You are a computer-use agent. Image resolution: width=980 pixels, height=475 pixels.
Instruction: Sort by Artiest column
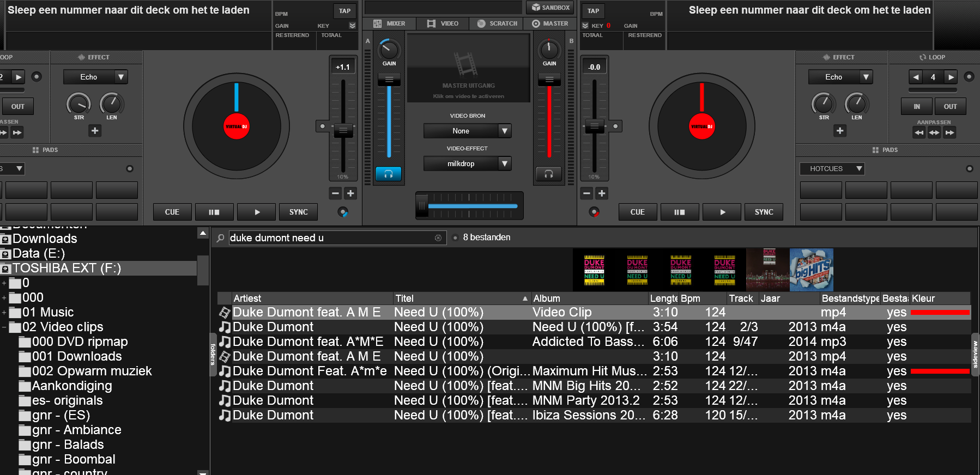point(313,299)
